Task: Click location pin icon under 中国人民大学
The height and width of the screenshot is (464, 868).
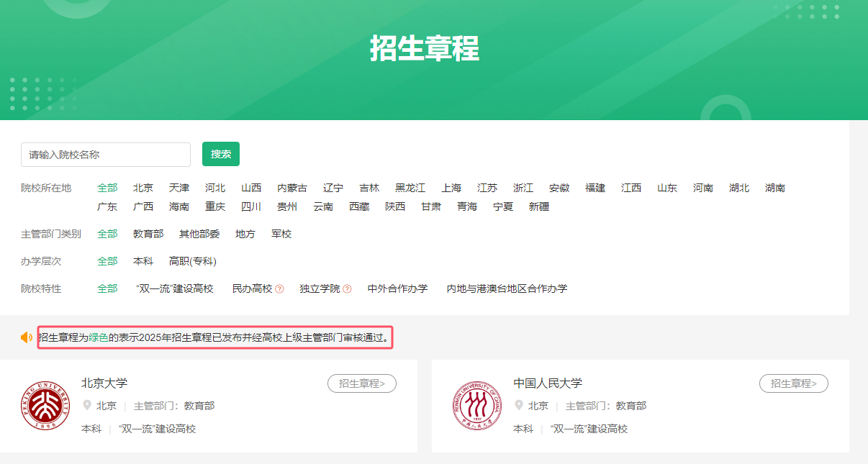Action: coord(519,406)
